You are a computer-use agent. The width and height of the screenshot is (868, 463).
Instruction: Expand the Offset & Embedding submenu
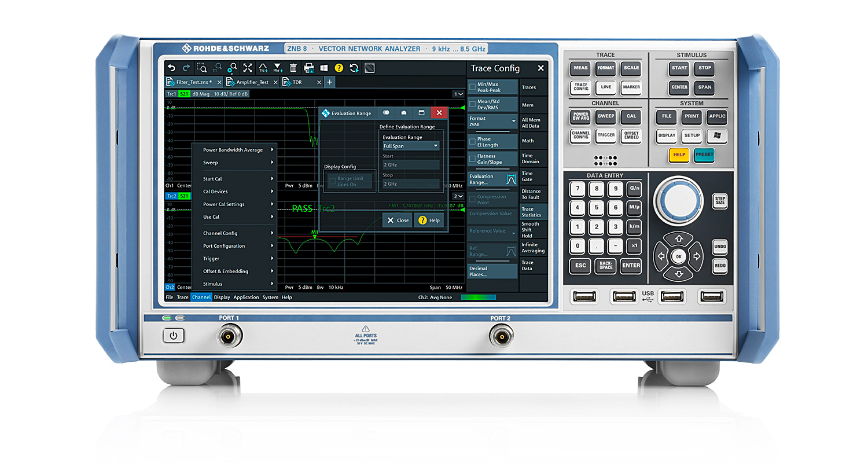pos(236,271)
